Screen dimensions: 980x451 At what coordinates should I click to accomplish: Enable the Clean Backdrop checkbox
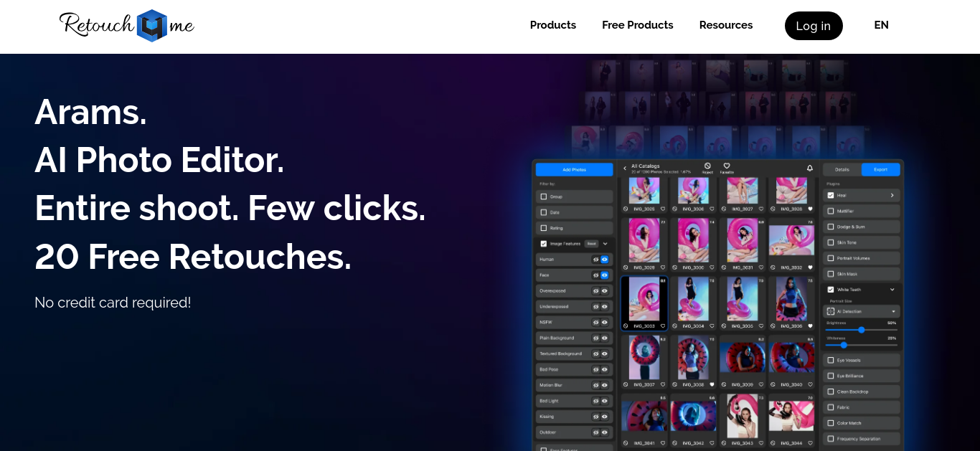coord(831,391)
